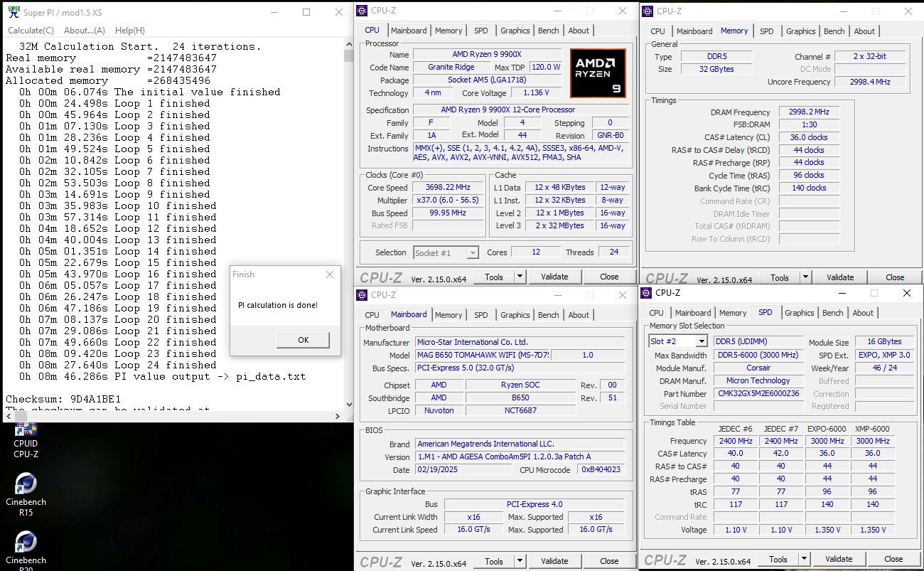
Task: Open Tools dropdown arrow in the SPD slot window
Action: pos(804,560)
